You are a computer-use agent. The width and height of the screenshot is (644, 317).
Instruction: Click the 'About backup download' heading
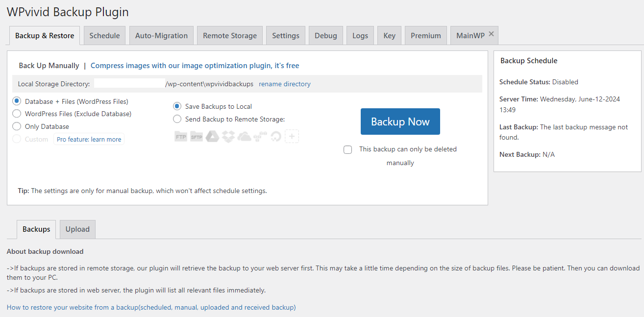[45, 251]
